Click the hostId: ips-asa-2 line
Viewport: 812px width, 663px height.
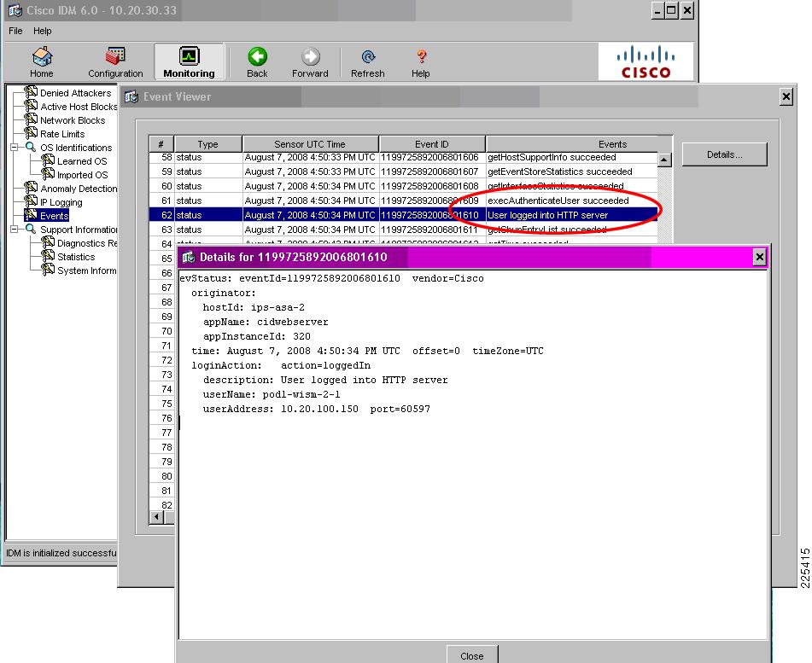(254, 307)
